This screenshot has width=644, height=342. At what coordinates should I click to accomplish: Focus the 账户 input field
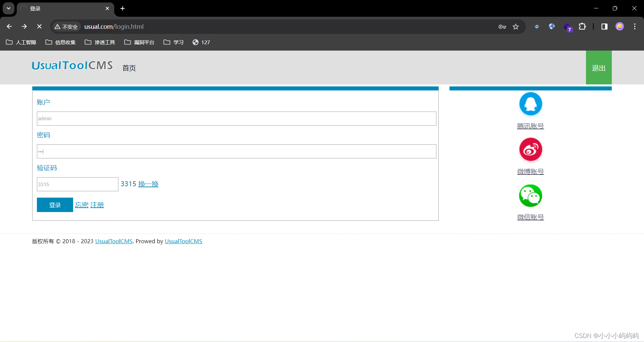click(236, 119)
